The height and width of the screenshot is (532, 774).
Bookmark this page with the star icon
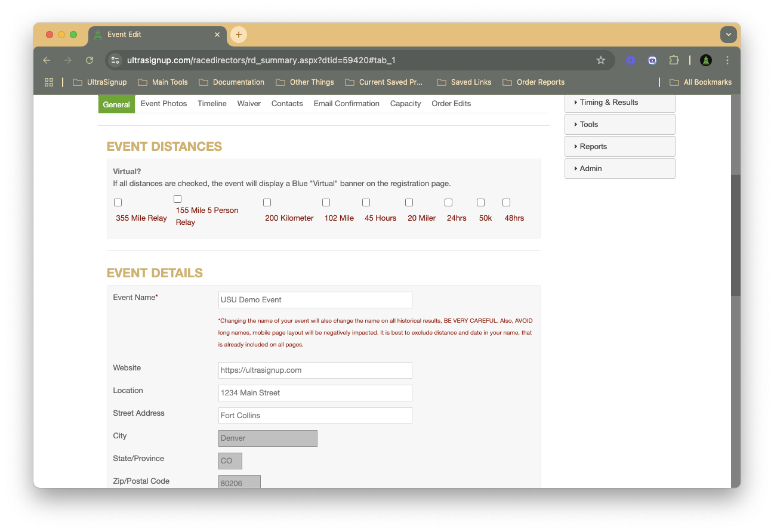[x=601, y=60]
